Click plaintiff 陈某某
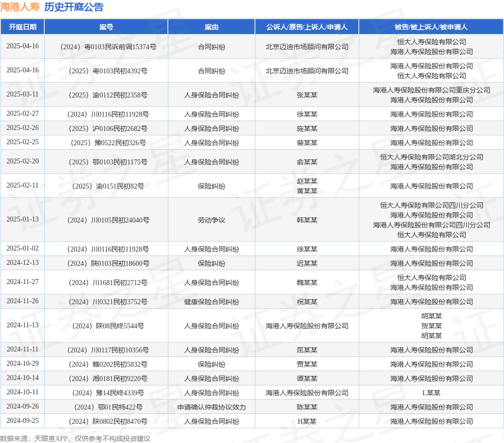Image resolution: width=504 pixels, height=443 pixels. pyautogui.click(x=307, y=408)
